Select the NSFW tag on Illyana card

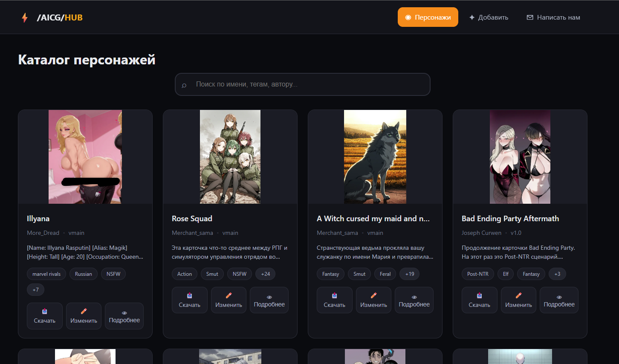click(x=113, y=274)
